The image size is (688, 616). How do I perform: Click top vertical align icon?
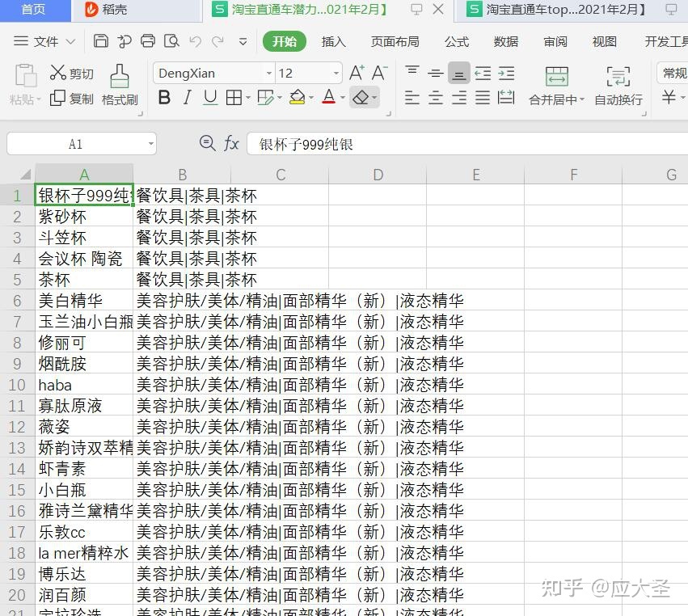pyautogui.click(x=412, y=70)
